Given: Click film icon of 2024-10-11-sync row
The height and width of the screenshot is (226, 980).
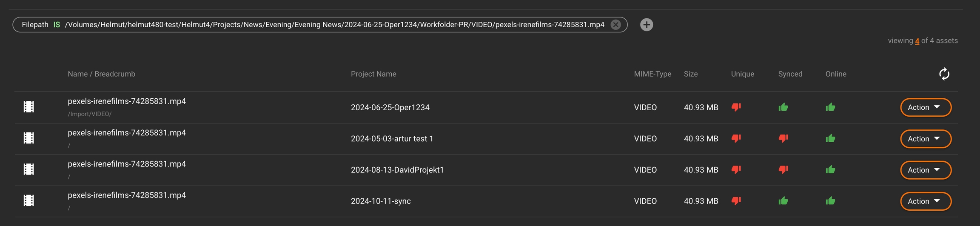Looking at the screenshot, I should tap(29, 201).
